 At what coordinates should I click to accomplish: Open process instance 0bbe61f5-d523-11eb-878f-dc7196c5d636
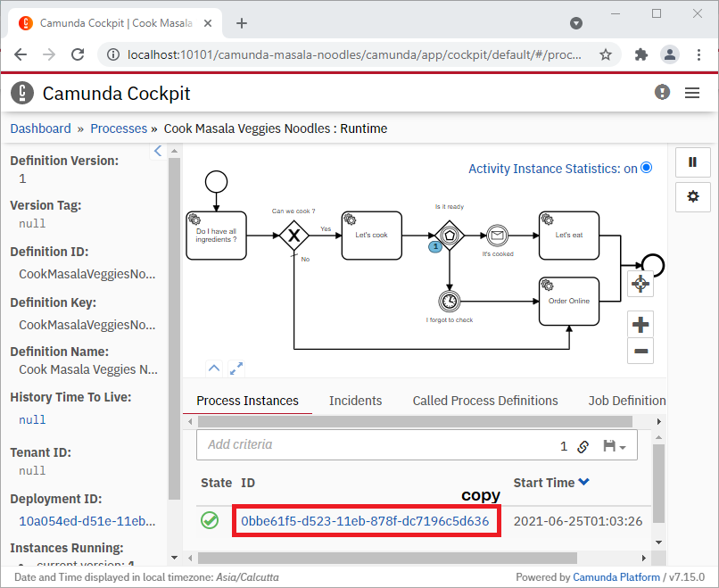click(365, 521)
